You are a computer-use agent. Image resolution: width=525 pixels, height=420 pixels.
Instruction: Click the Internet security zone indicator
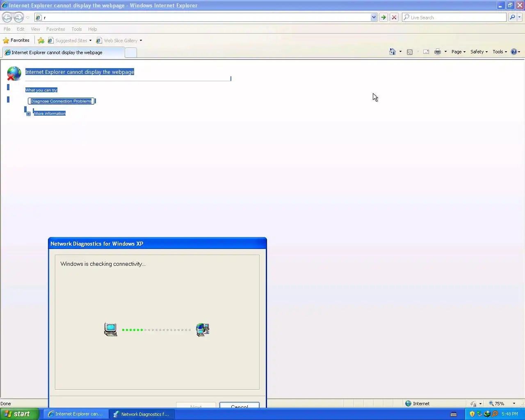(418, 404)
